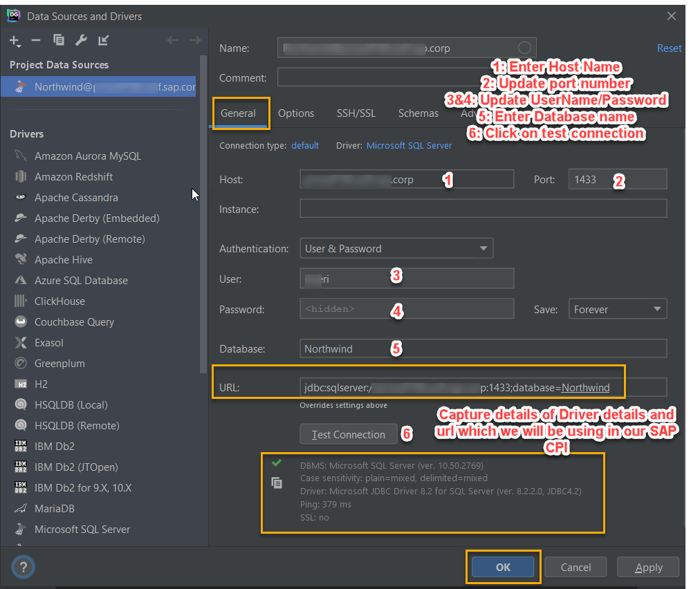Open the Authentication dropdown
The image size is (700, 589).
click(x=396, y=249)
